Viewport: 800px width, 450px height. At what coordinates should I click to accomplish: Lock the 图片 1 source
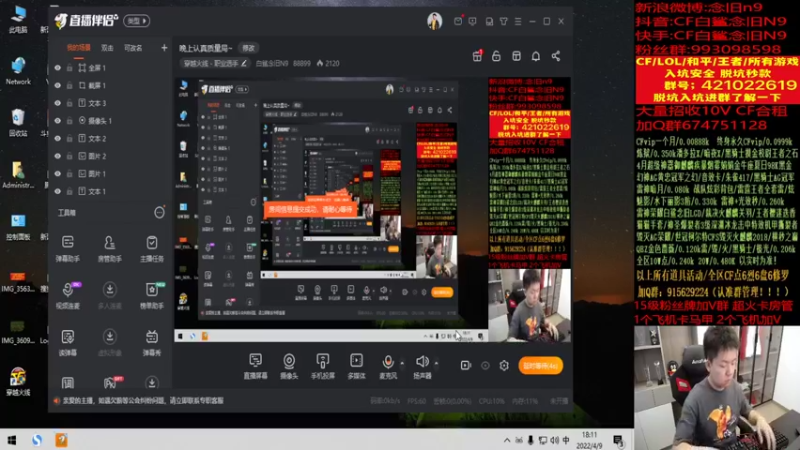coord(69,174)
